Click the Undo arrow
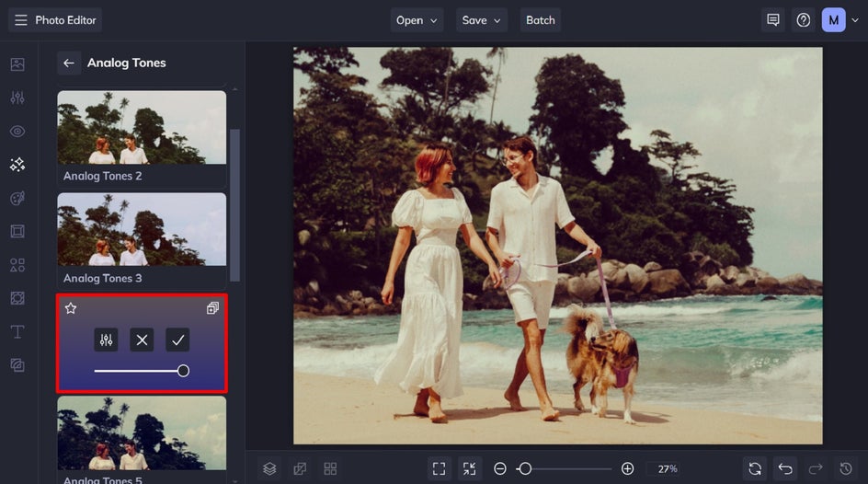This screenshot has height=484, width=868. 785,469
